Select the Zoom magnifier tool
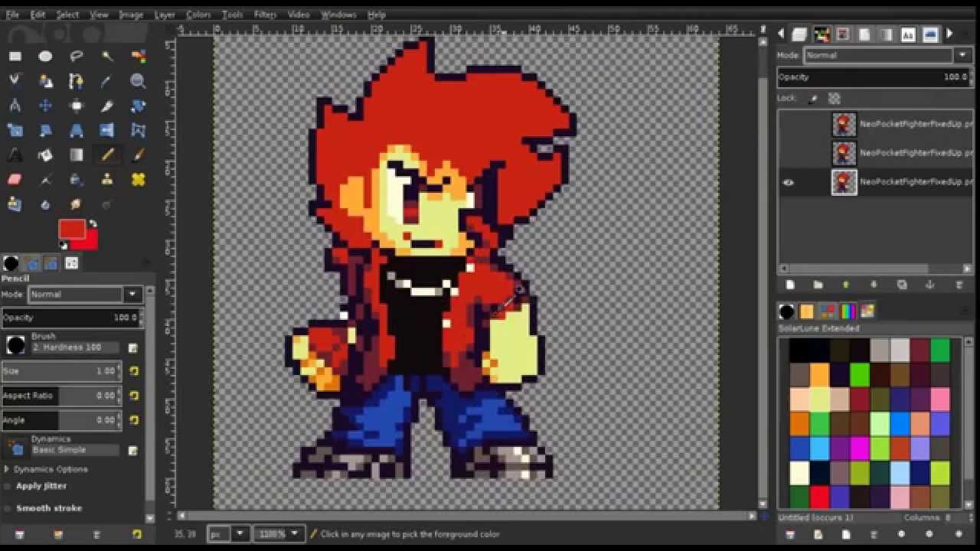The height and width of the screenshot is (551, 980). pos(139,81)
